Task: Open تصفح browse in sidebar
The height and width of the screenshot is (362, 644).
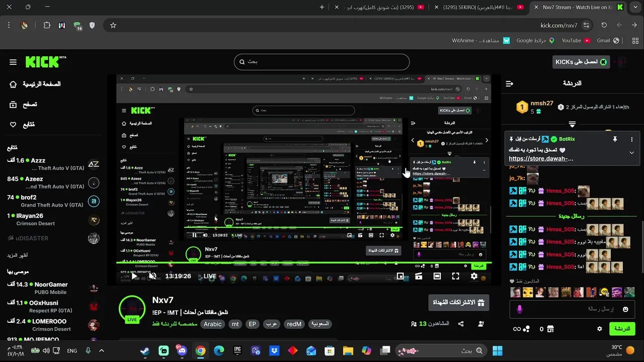Action: [x=23, y=105]
